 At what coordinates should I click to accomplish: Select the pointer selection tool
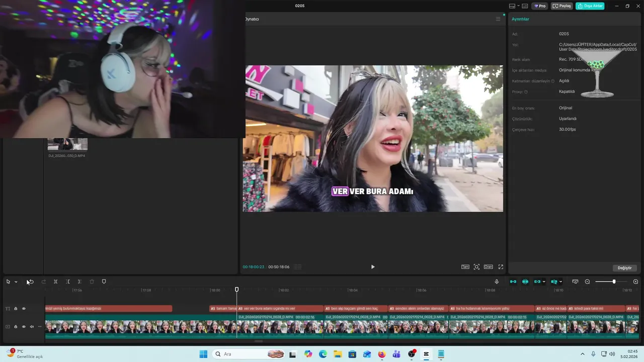click(x=8, y=282)
